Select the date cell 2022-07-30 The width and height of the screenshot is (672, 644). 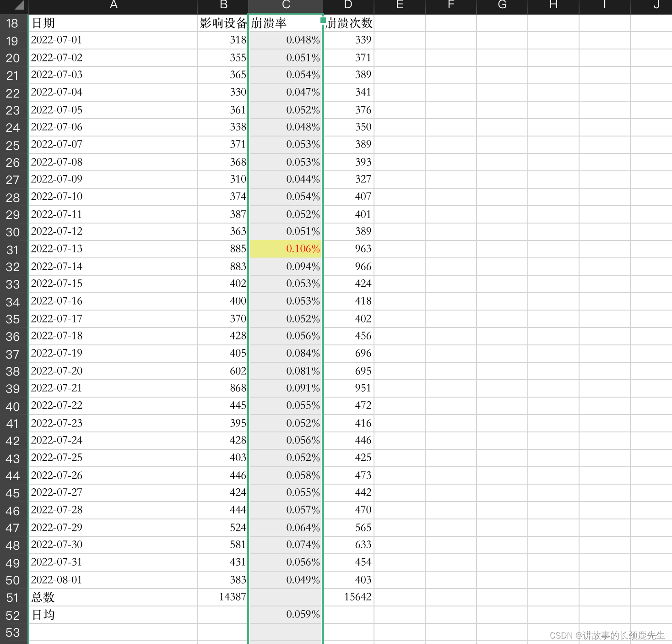pos(113,545)
